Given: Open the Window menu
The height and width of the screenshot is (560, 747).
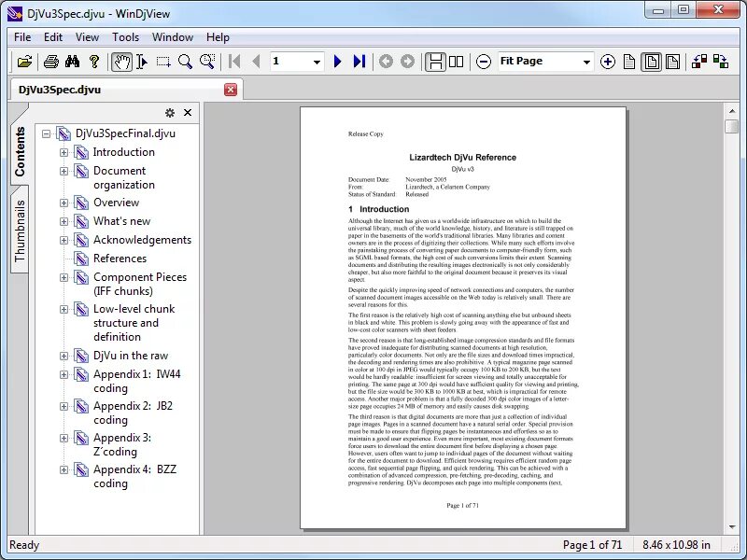Looking at the screenshot, I should click(173, 37).
